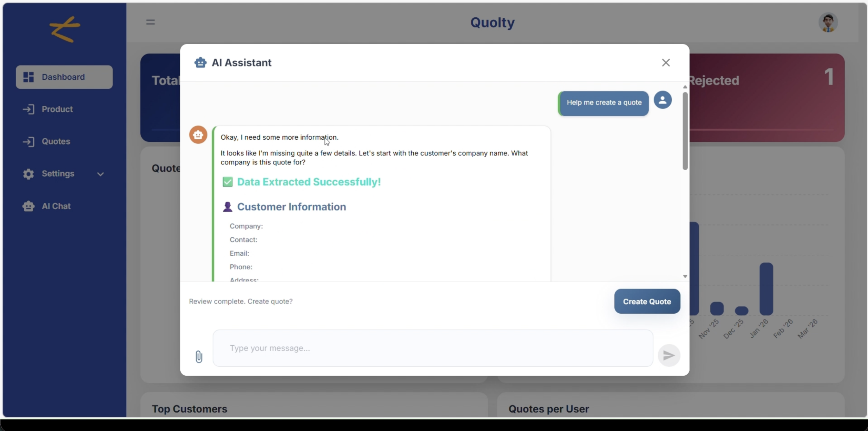Click the green Data Extracted Successfully checkmark
868x431 pixels.
[227, 182]
